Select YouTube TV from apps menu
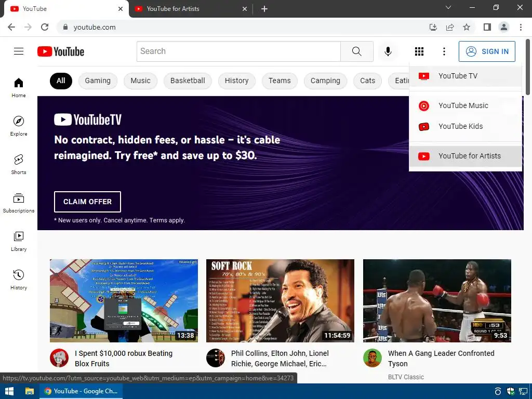 (x=465, y=76)
